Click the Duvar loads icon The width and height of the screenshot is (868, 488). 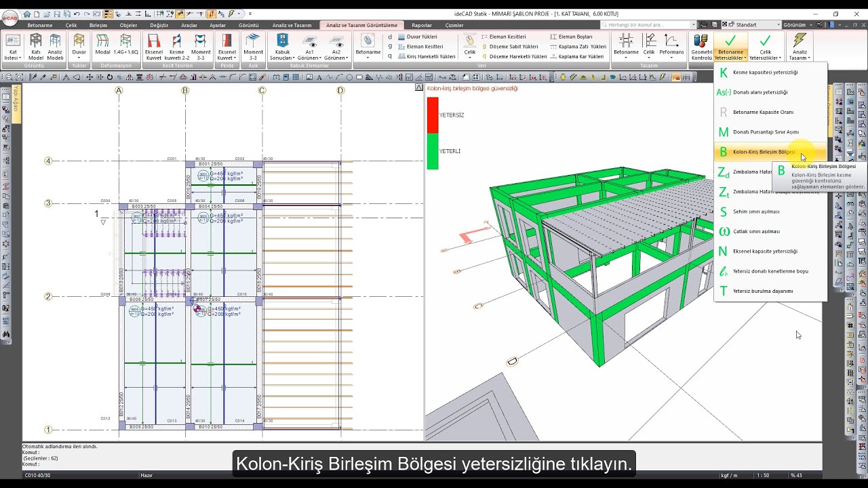[x=79, y=47]
